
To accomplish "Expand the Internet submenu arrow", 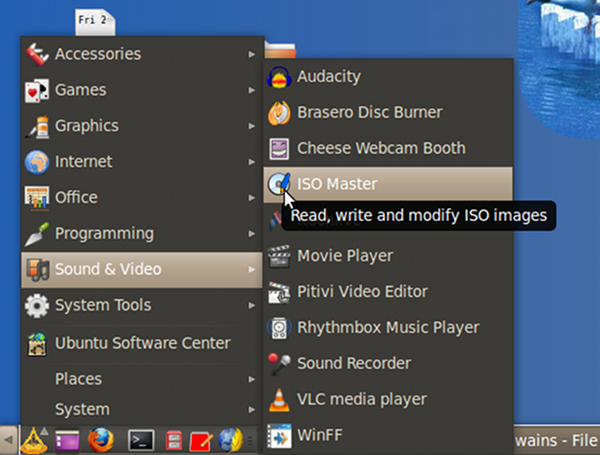I will point(251,162).
